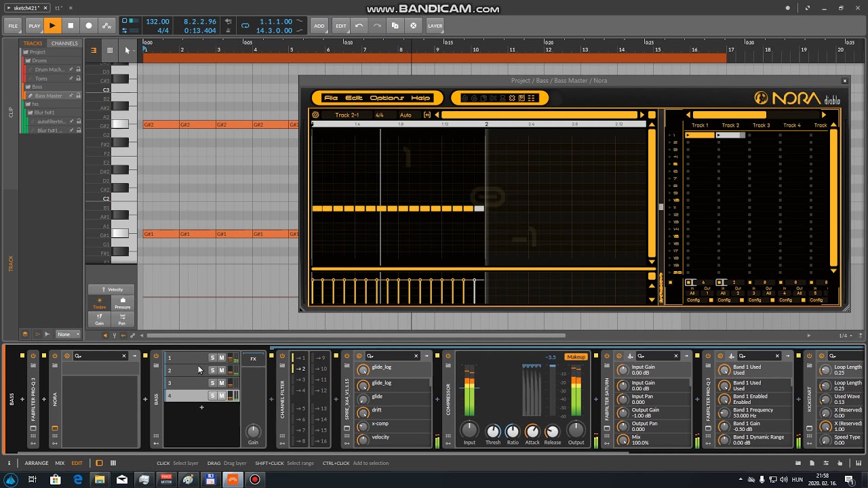Add a new layer with the plus button

tap(201, 407)
